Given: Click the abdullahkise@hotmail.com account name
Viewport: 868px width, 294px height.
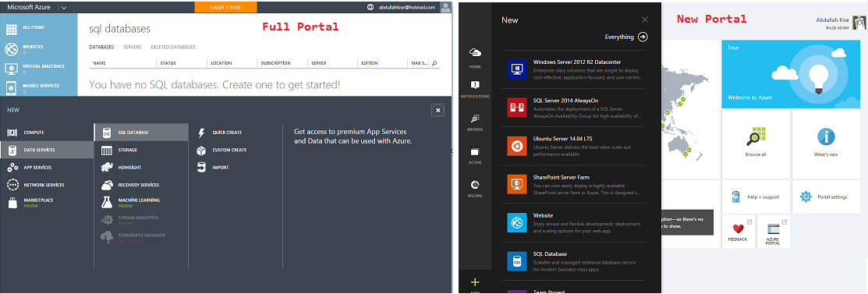Looking at the screenshot, I should [407, 8].
